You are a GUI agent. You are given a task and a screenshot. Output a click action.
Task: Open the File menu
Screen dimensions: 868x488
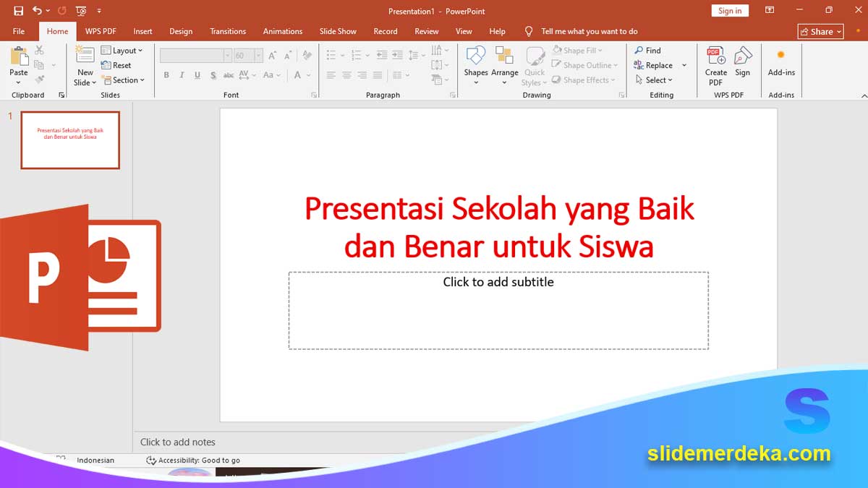pyautogui.click(x=19, y=31)
